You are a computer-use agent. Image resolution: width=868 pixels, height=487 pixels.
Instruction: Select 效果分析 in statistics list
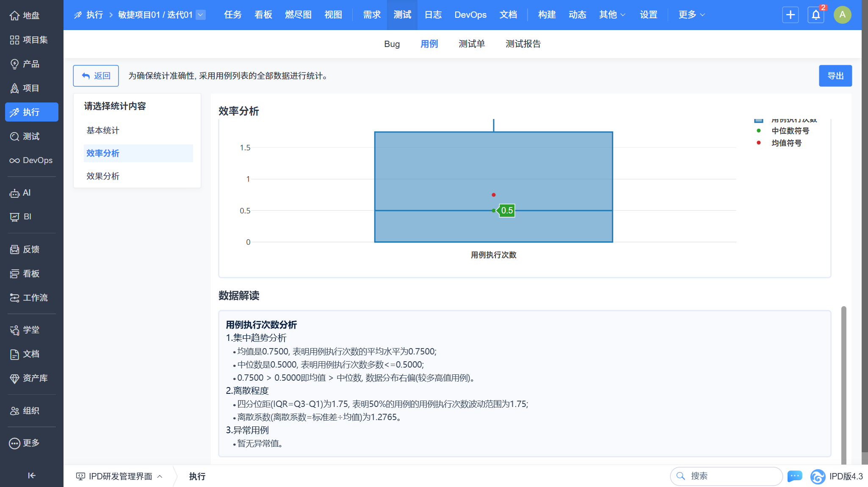tap(103, 176)
